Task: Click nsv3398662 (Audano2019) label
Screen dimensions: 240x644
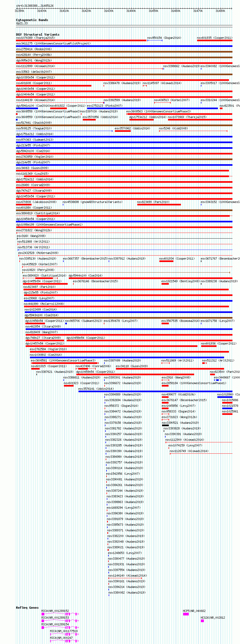Action: pos(181,66)
